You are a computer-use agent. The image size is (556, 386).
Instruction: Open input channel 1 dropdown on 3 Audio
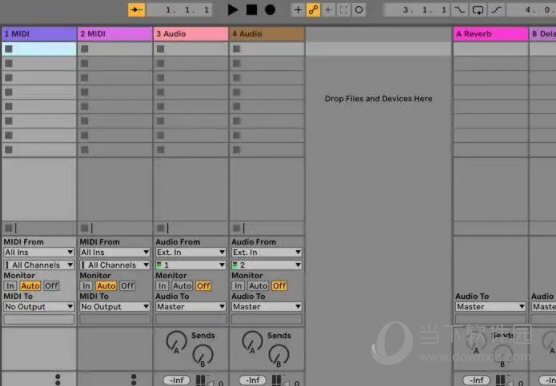191,265
